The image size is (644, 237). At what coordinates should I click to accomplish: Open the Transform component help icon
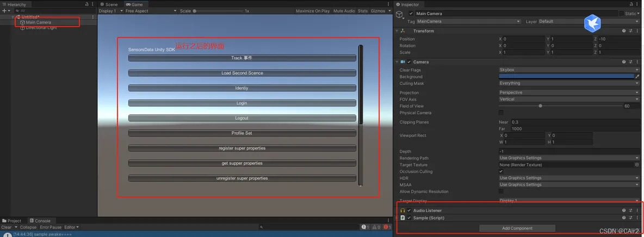624,31
